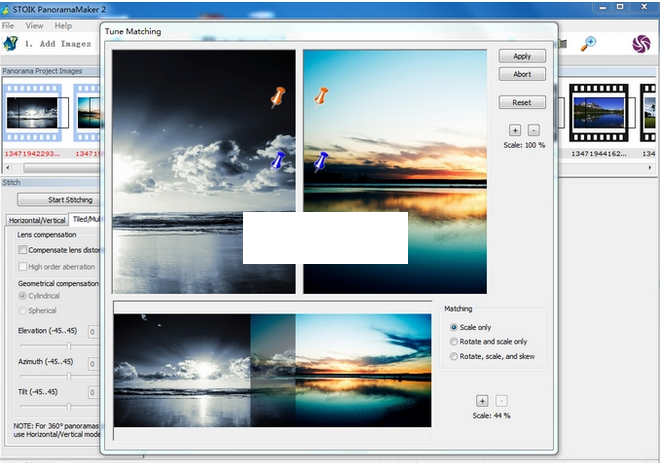Click the Reset button
Viewport: 660px width, 463px height.
point(522,102)
